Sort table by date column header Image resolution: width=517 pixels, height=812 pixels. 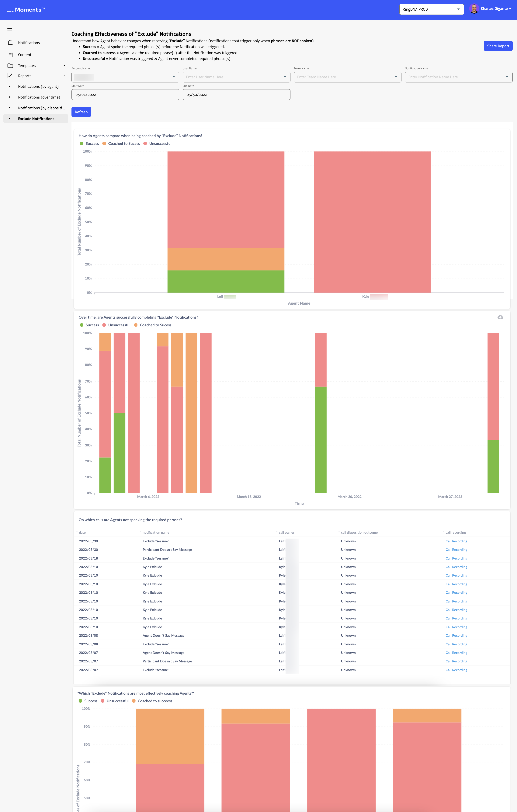tap(82, 533)
